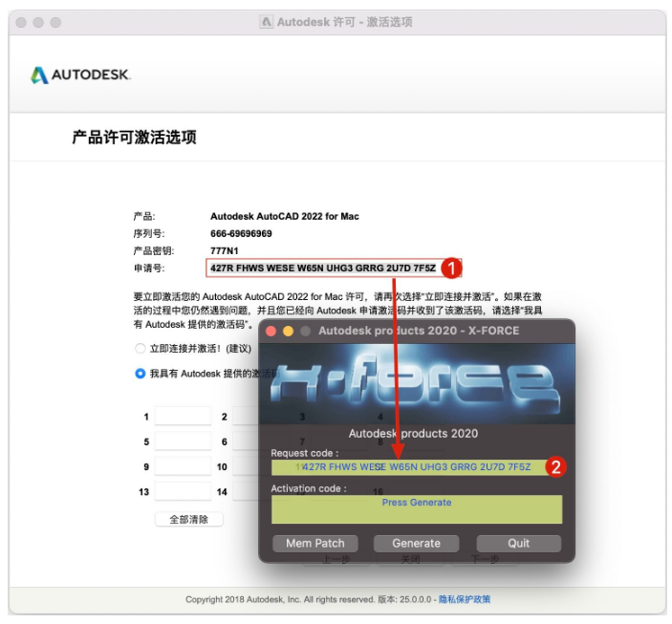672x624 pixels.
Task: Focus the Request code field in X-FORCE
Action: pyautogui.click(x=417, y=467)
